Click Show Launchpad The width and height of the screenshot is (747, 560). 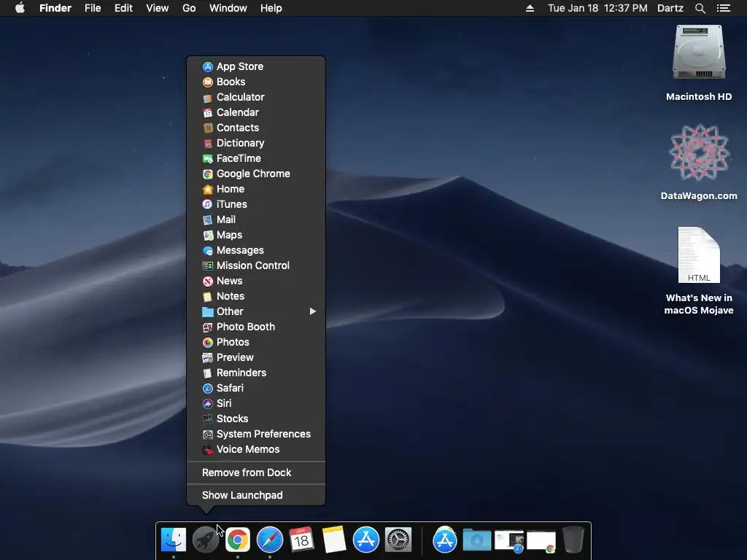pyautogui.click(x=256, y=495)
